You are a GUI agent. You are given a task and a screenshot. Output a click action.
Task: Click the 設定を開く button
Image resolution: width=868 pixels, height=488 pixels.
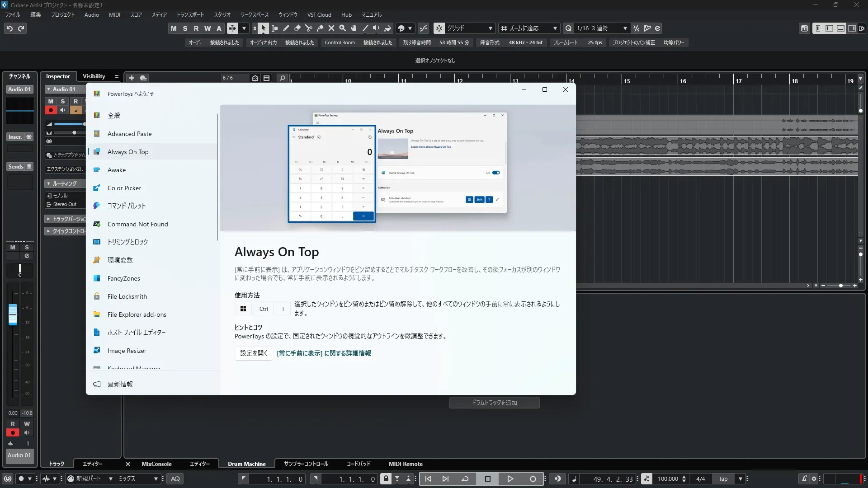coord(254,353)
